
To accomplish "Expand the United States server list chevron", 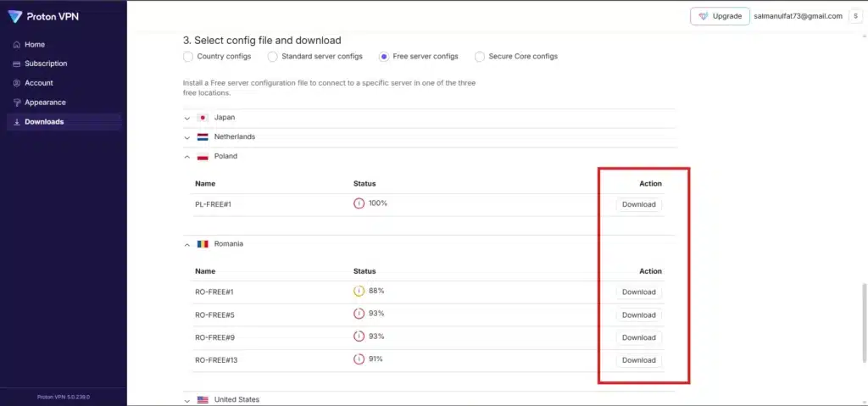I will pyautogui.click(x=187, y=400).
